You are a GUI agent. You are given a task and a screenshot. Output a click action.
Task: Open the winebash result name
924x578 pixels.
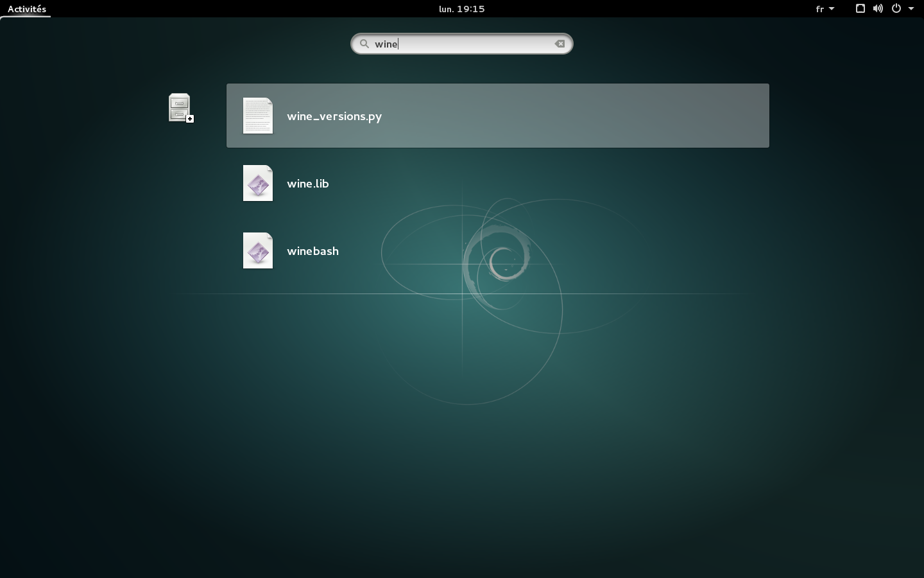[x=312, y=251]
